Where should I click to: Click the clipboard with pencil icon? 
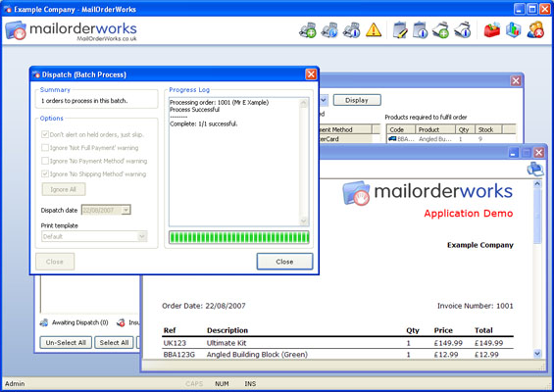400,30
